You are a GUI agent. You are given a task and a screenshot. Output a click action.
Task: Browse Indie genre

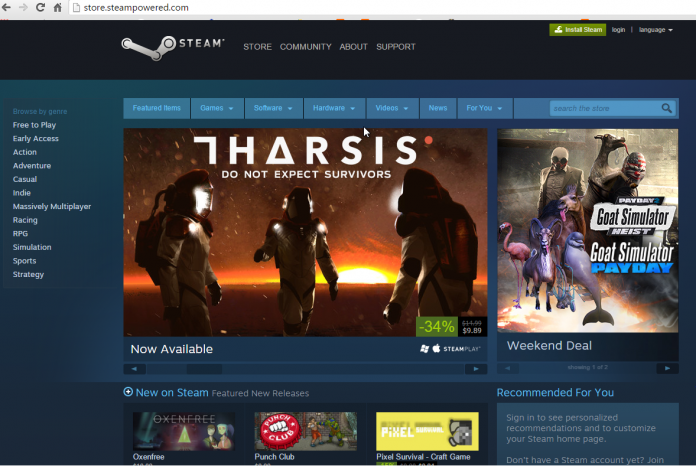22,193
